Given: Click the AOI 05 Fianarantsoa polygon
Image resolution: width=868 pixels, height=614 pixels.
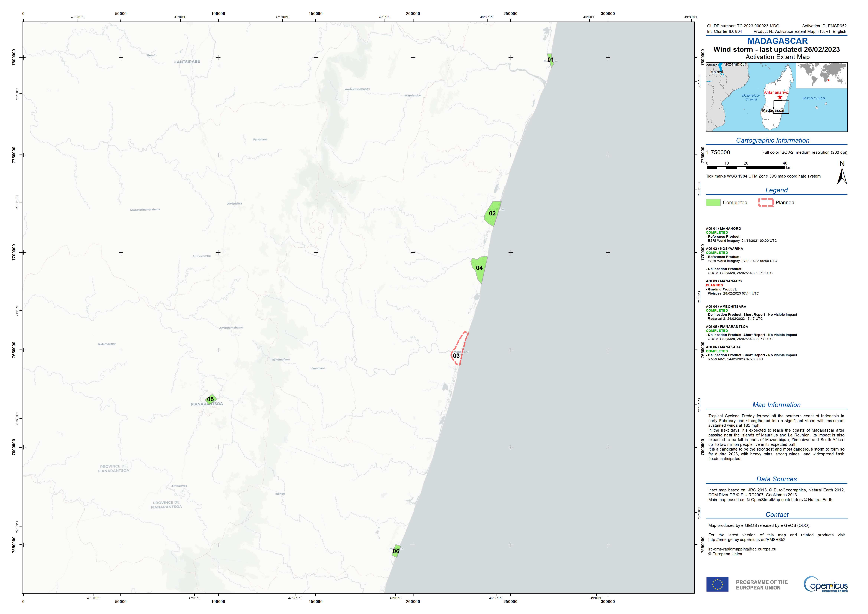Looking at the screenshot, I should [x=211, y=399].
